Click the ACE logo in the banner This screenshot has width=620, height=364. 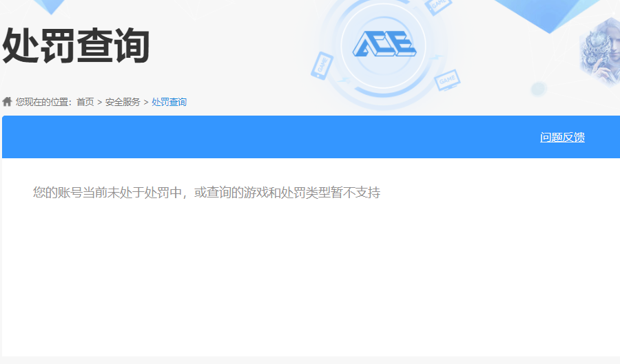coord(384,43)
